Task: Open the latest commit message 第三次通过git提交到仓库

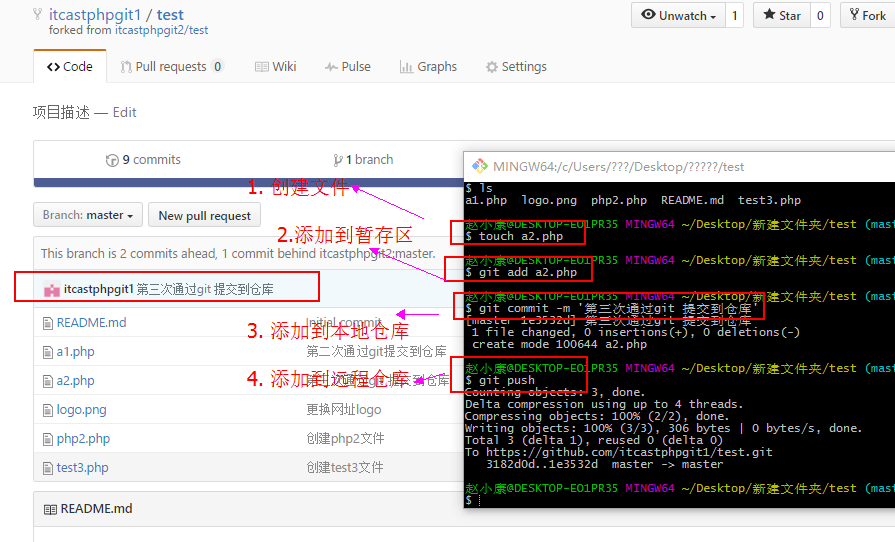Action: pyautogui.click(x=205, y=289)
